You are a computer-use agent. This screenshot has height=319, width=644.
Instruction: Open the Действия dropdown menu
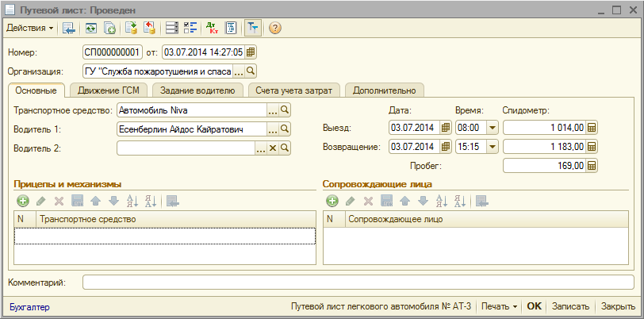click(30, 28)
